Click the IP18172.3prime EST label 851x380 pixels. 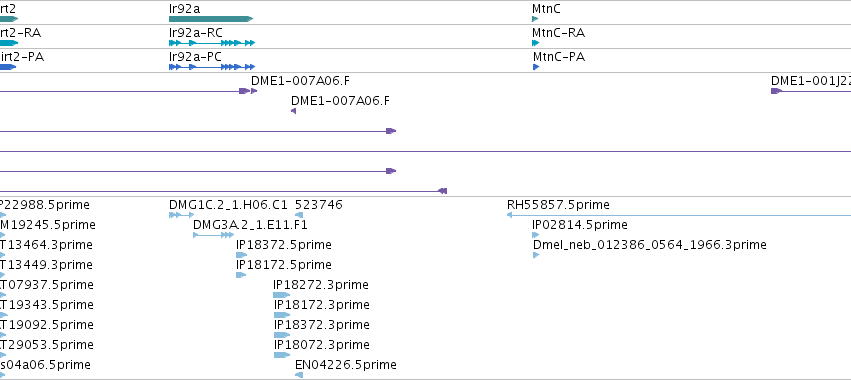click(x=322, y=305)
